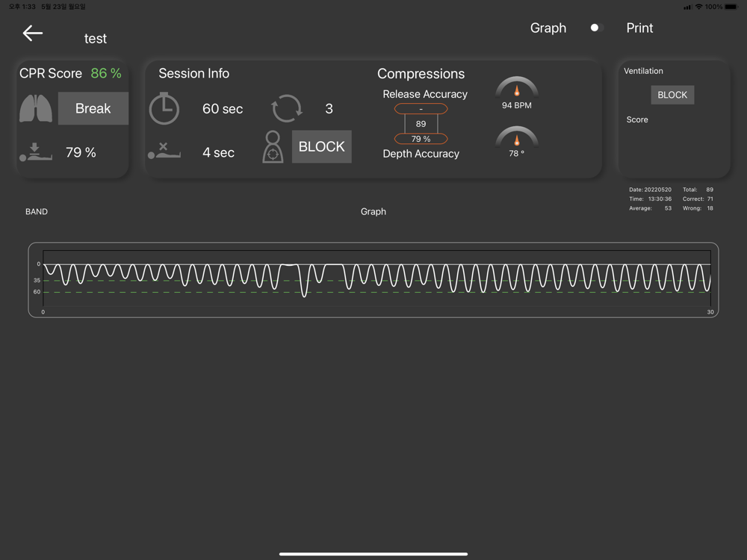Tap the Print button
747x560 pixels.
point(639,28)
